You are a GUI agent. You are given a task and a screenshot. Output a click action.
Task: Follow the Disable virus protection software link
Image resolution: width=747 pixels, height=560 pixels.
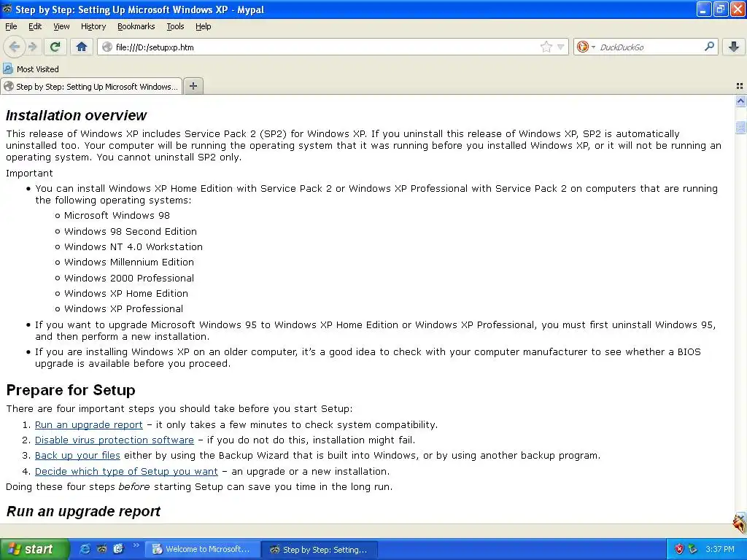[115, 440]
